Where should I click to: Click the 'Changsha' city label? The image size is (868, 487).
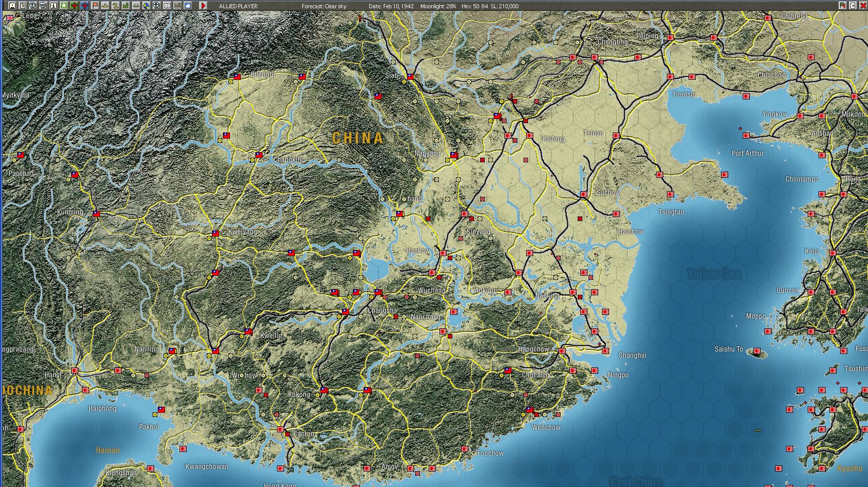(x=383, y=311)
